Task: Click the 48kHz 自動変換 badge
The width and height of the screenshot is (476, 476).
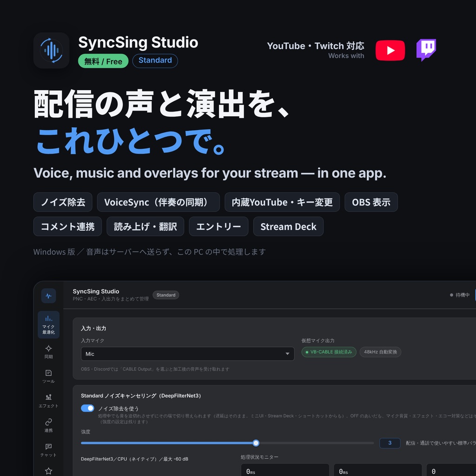Action: click(x=380, y=352)
